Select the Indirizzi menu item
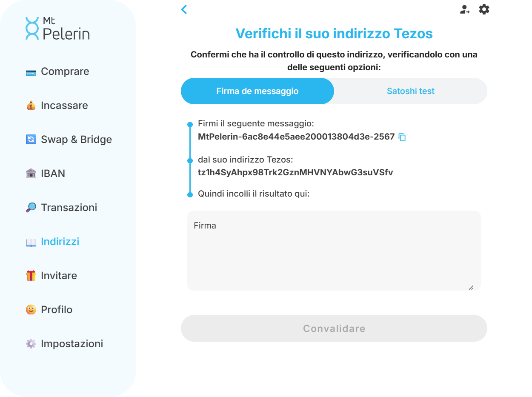The image size is (532, 397). click(x=60, y=242)
